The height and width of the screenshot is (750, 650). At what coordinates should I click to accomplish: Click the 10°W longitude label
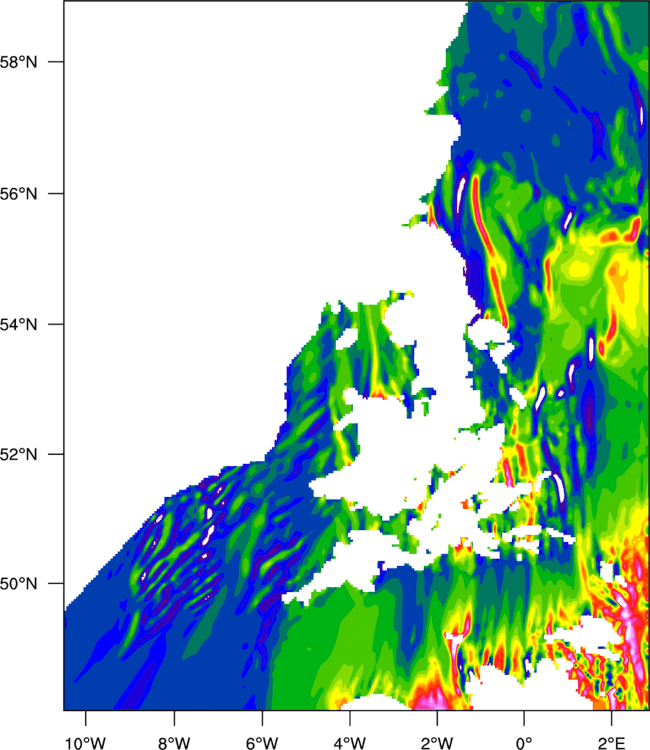point(86,743)
